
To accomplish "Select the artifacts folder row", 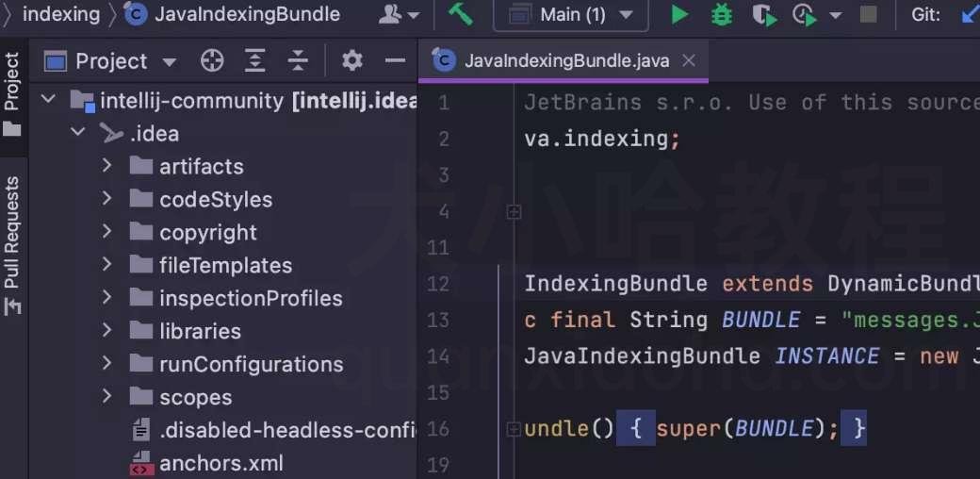I will coord(223,166).
